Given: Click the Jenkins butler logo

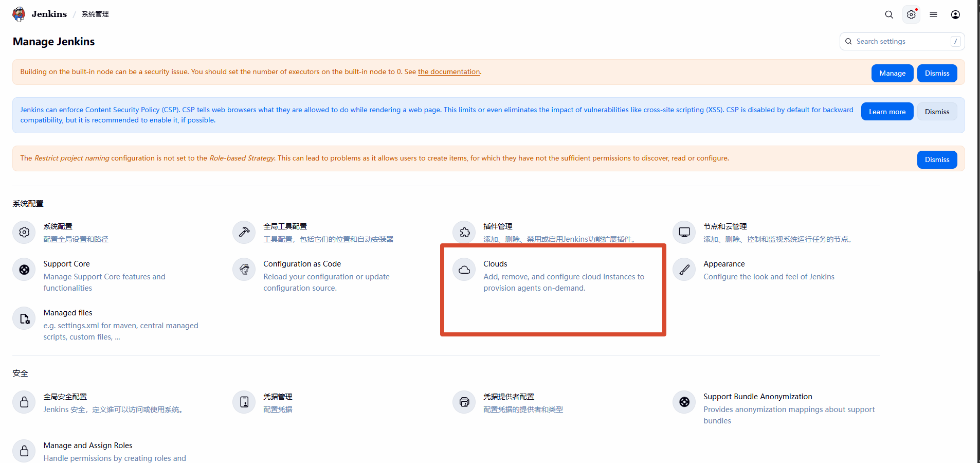Looking at the screenshot, I should coord(19,14).
